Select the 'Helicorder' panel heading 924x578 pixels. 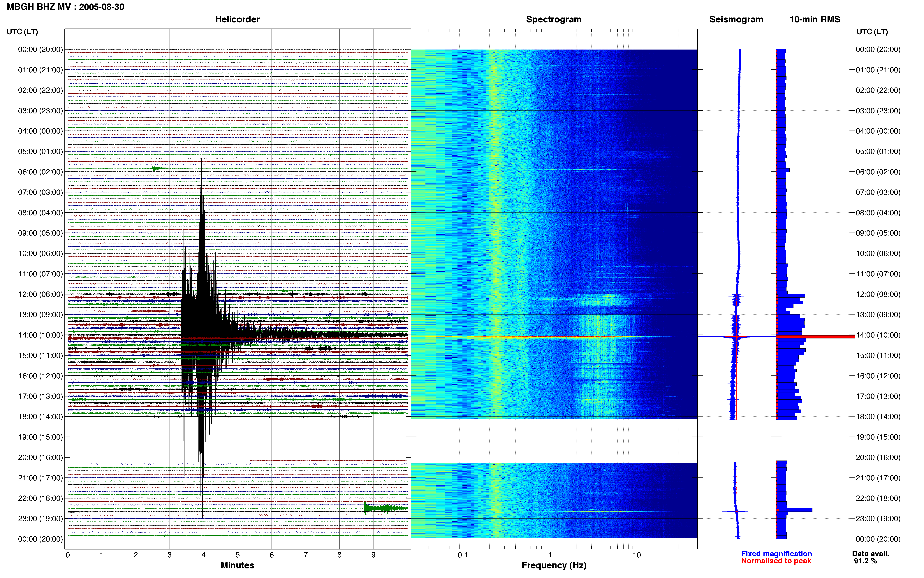coord(237,19)
